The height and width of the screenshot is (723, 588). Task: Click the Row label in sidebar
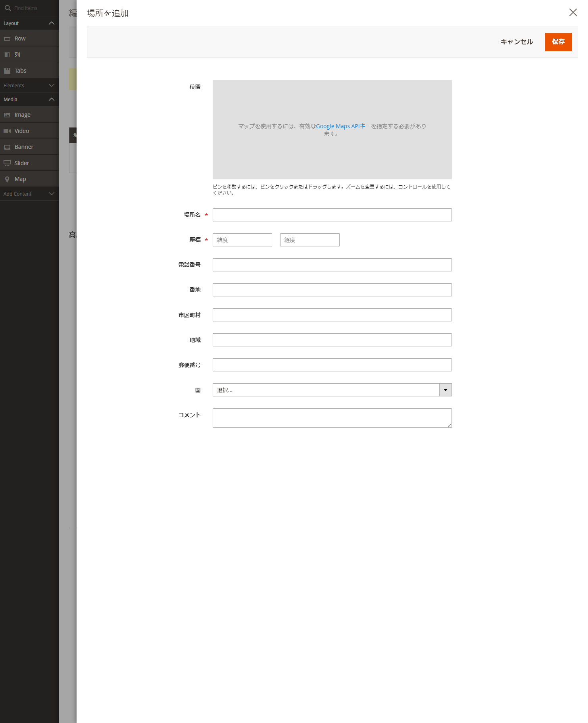click(x=20, y=38)
